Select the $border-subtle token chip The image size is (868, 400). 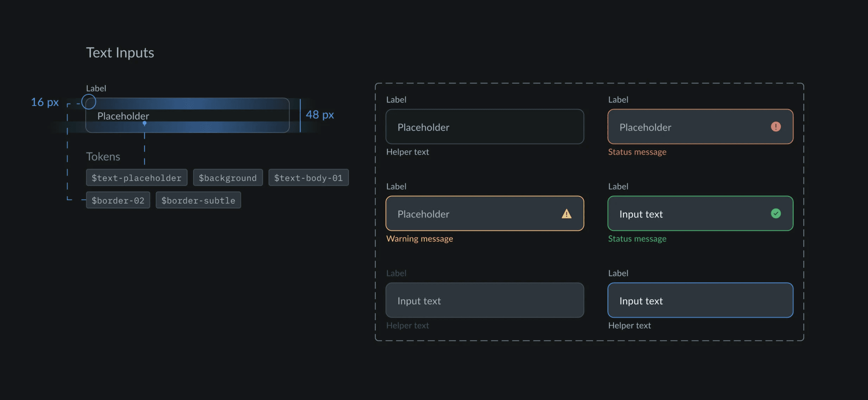pos(198,200)
